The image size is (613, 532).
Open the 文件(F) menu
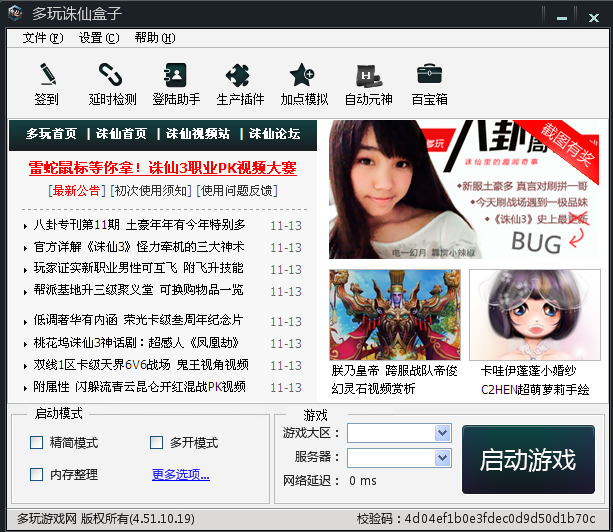click(43, 38)
